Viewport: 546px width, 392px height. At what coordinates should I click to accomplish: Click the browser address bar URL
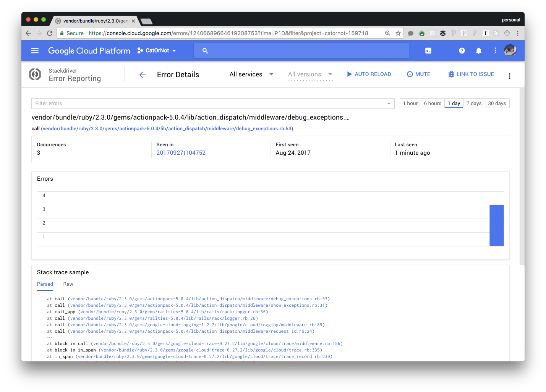[228, 33]
